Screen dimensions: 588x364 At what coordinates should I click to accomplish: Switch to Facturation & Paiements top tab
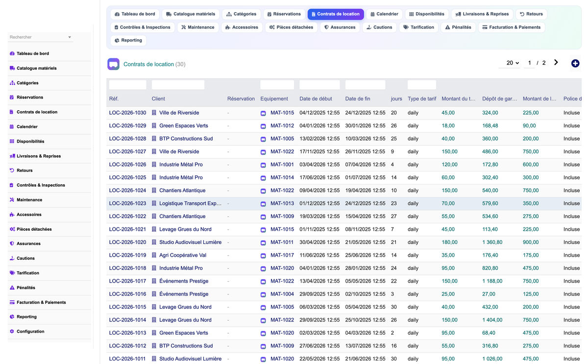point(512,27)
